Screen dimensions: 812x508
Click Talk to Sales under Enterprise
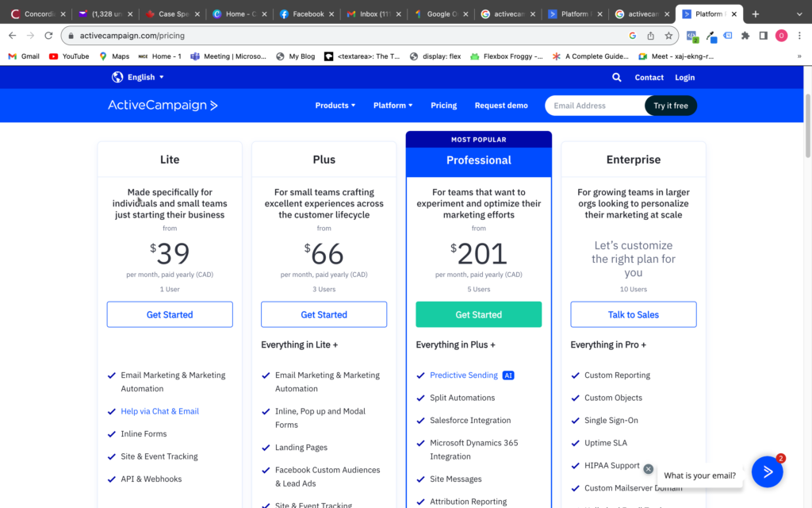[633, 314]
